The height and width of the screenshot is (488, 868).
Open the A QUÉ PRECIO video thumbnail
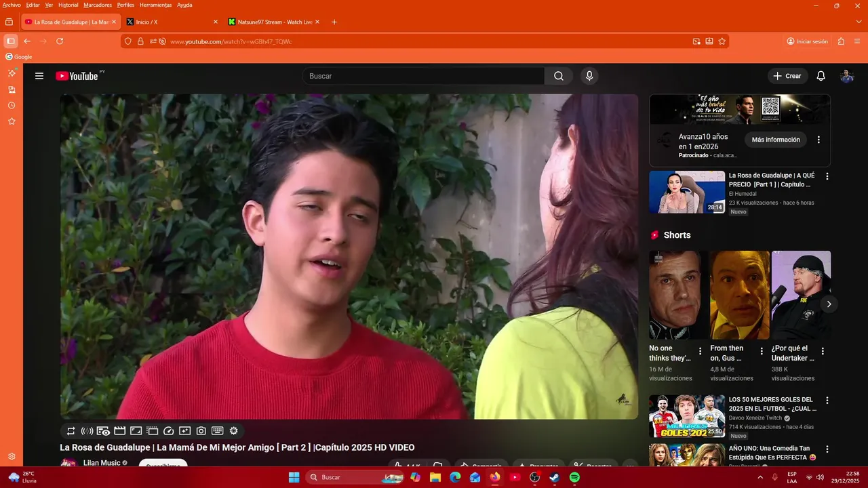pos(687,192)
